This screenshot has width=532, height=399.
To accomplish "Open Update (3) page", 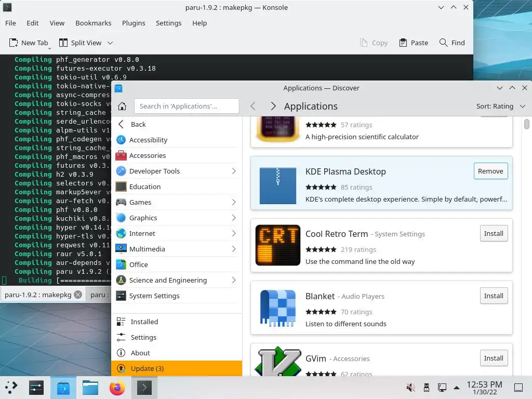I will tap(177, 368).
